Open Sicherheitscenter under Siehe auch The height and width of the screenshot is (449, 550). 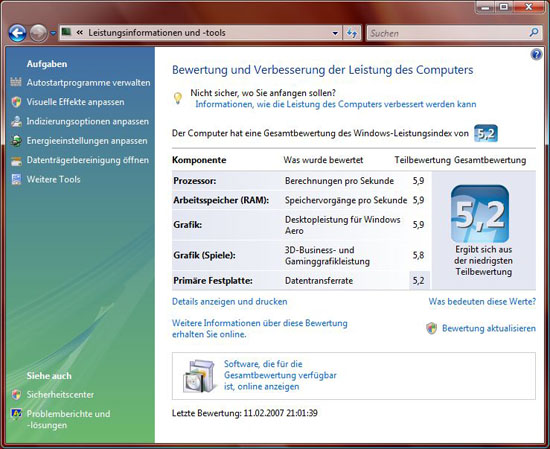(60, 395)
